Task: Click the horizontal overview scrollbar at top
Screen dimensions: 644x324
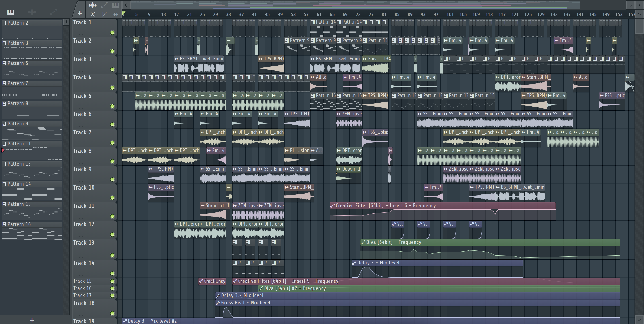Action: pyautogui.click(x=355, y=5)
